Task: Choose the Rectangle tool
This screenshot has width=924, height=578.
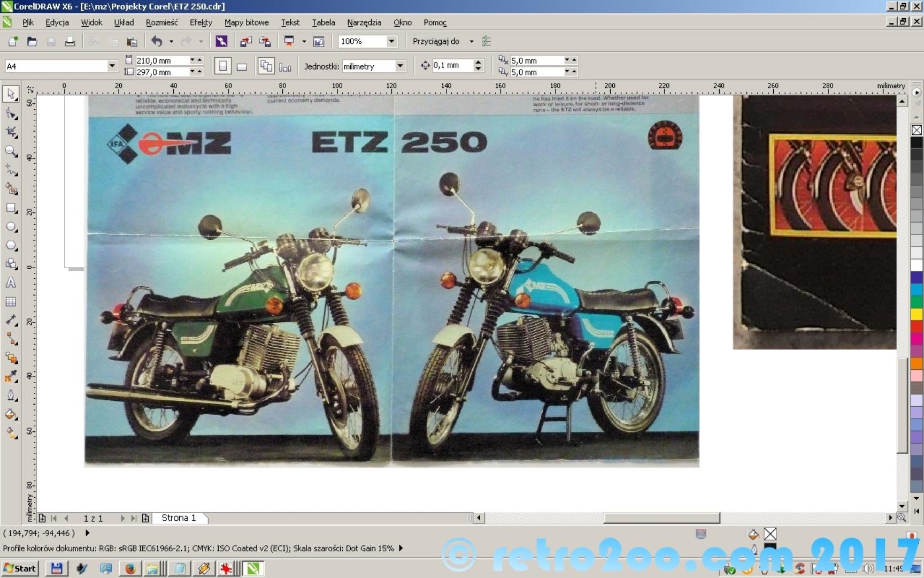Action: coord(11,208)
